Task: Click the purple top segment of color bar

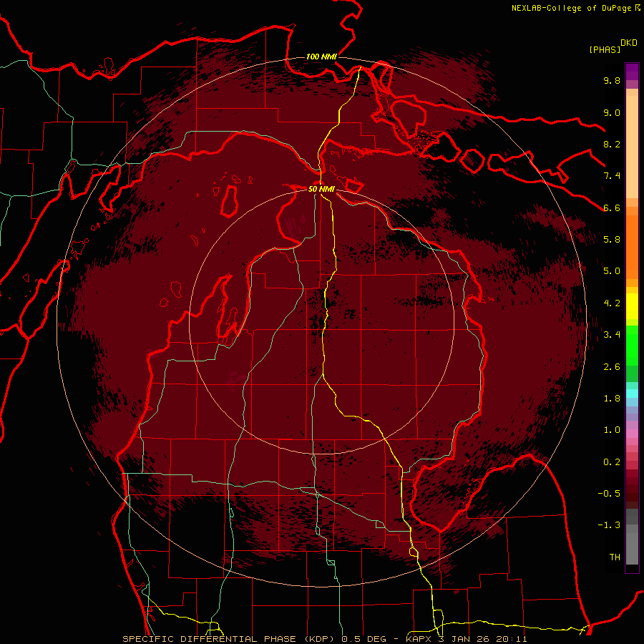Action: pyautogui.click(x=632, y=72)
